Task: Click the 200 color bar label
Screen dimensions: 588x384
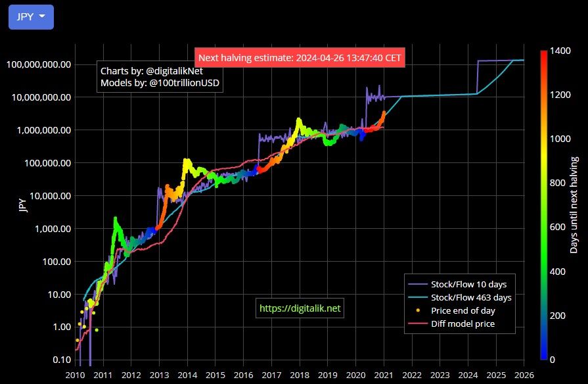Action: [x=558, y=316]
